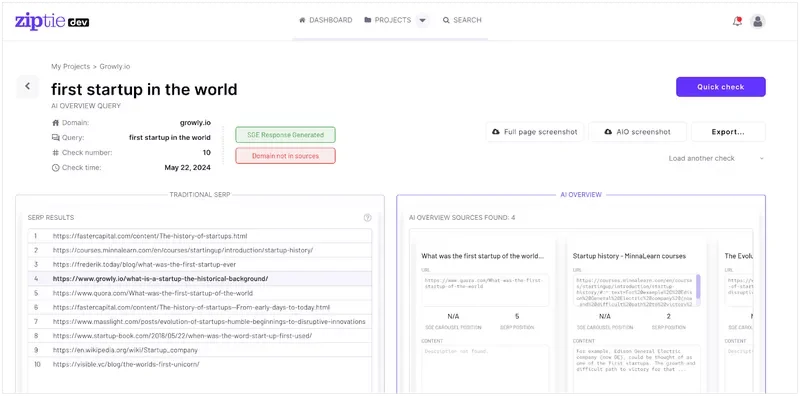Download the AIO screenshot
Viewport: 800px width, 396px height.
637,132
